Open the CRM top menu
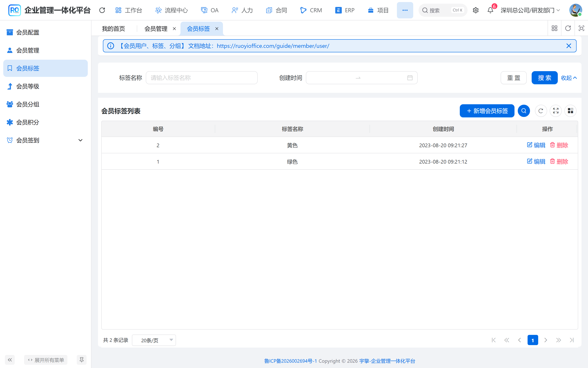 tap(311, 10)
